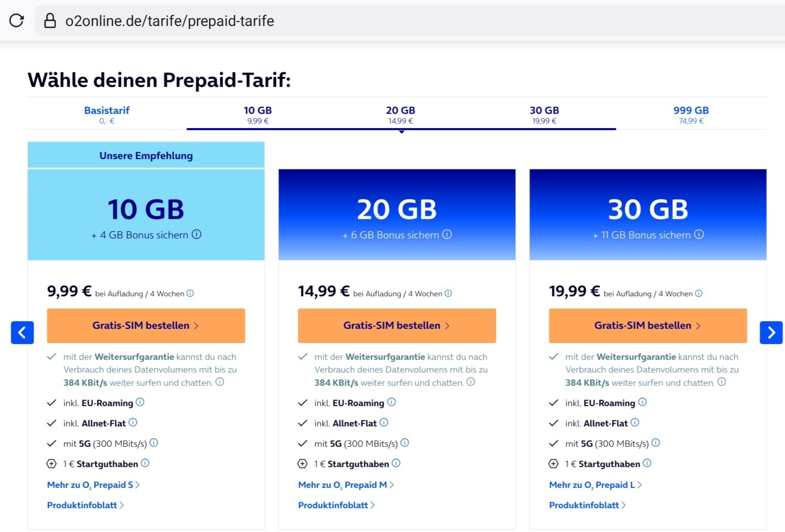
Task: Open Weitersurfgarantie info in the 10 GB card
Action: click(x=219, y=382)
